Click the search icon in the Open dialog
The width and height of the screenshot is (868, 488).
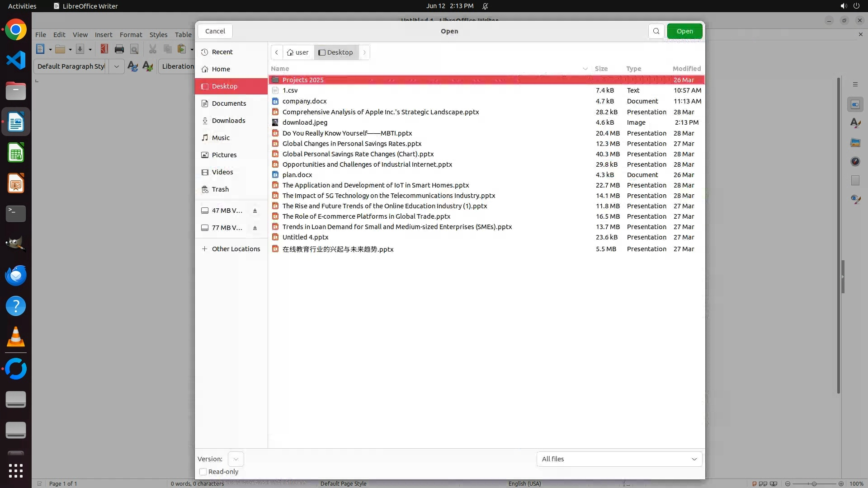(656, 31)
